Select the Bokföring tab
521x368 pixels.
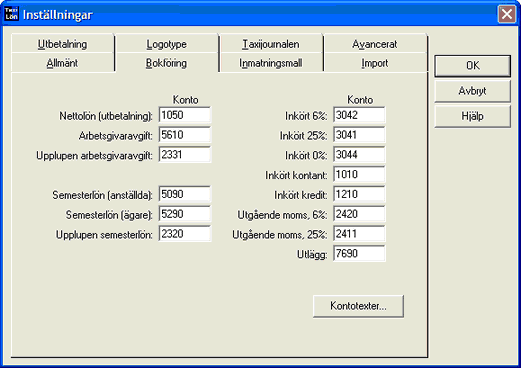coord(166,63)
